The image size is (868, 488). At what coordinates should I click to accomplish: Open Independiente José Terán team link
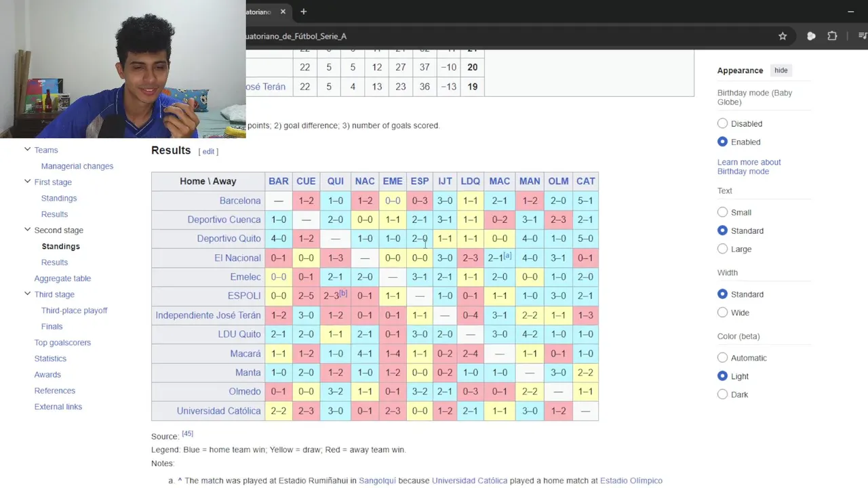(208, 315)
